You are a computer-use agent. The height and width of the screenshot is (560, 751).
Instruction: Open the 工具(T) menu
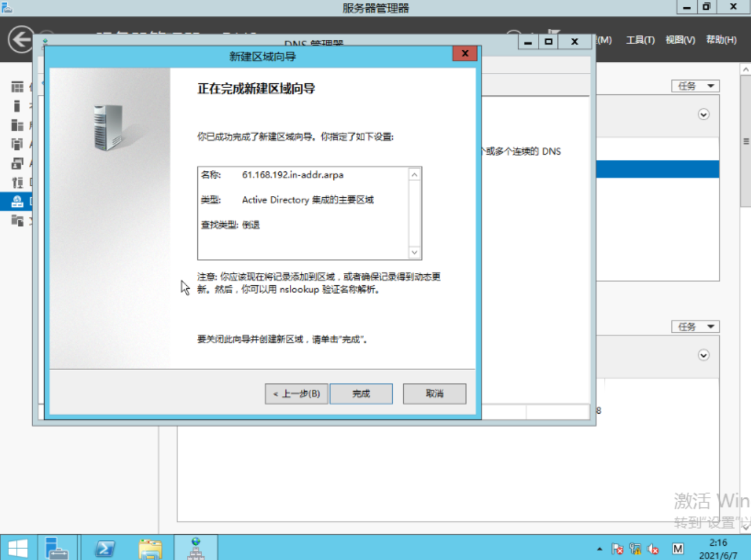point(640,40)
